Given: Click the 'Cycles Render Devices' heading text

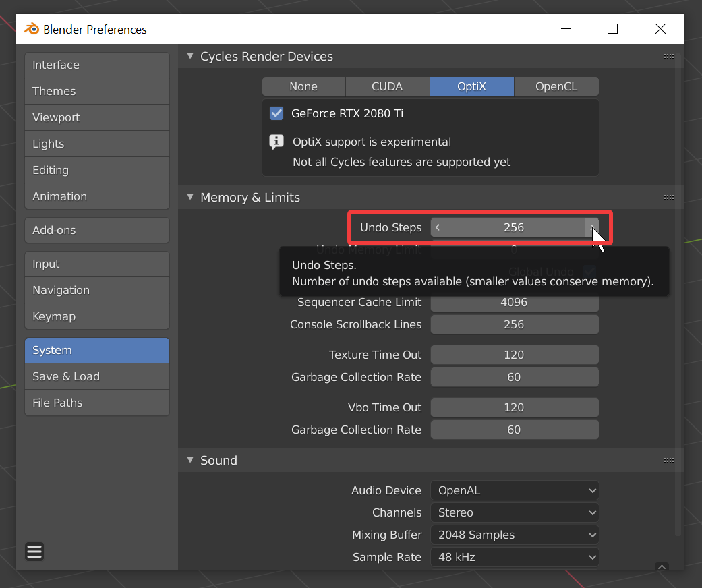Looking at the screenshot, I should (x=267, y=57).
